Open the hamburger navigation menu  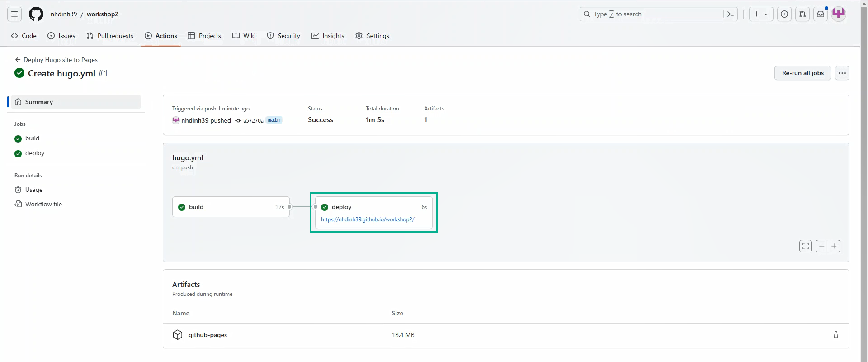[x=14, y=14]
